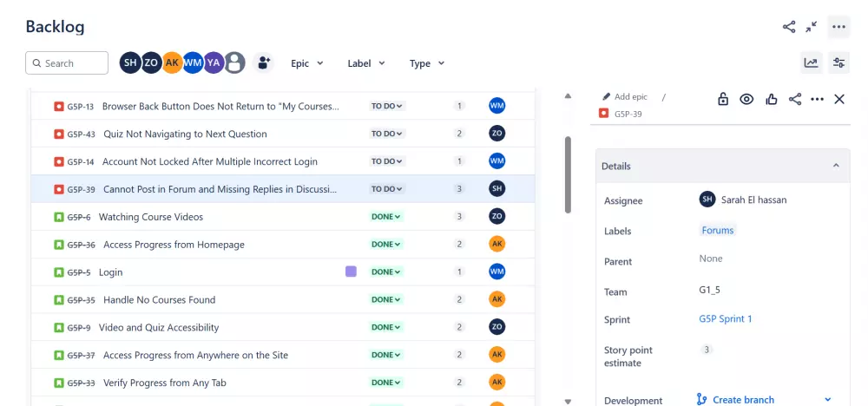This screenshot has height=406, width=868.
Task: Open the Type filter dropdown
Action: click(x=427, y=63)
